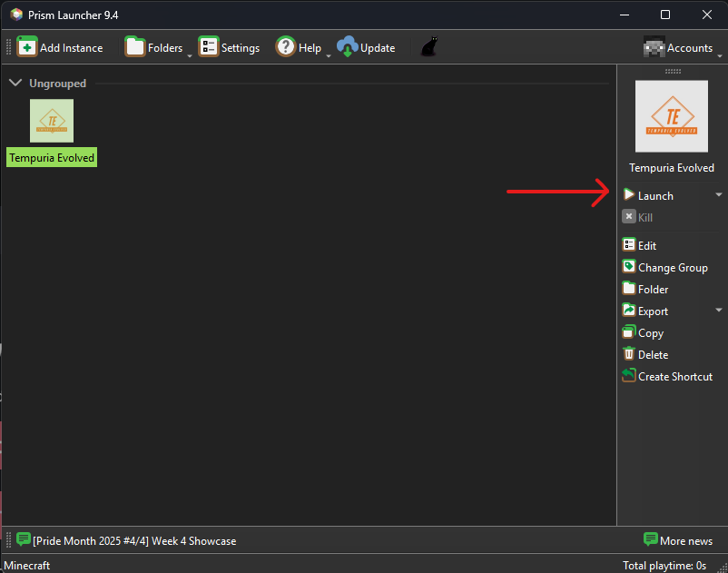Click the Prism Launcher title bar logo
The width and height of the screenshot is (728, 573).
pos(16,15)
